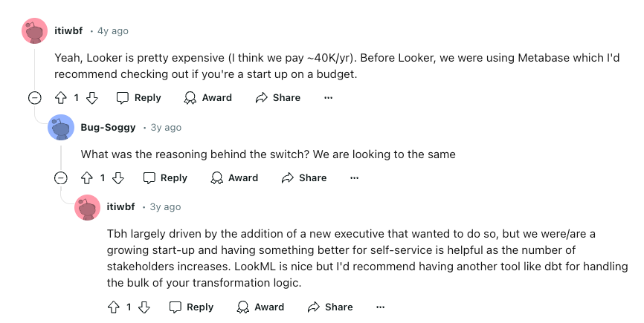This screenshot has height=323, width=644.
Task: Collapse the top itiwbf comment thread
Action: [34, 97]
